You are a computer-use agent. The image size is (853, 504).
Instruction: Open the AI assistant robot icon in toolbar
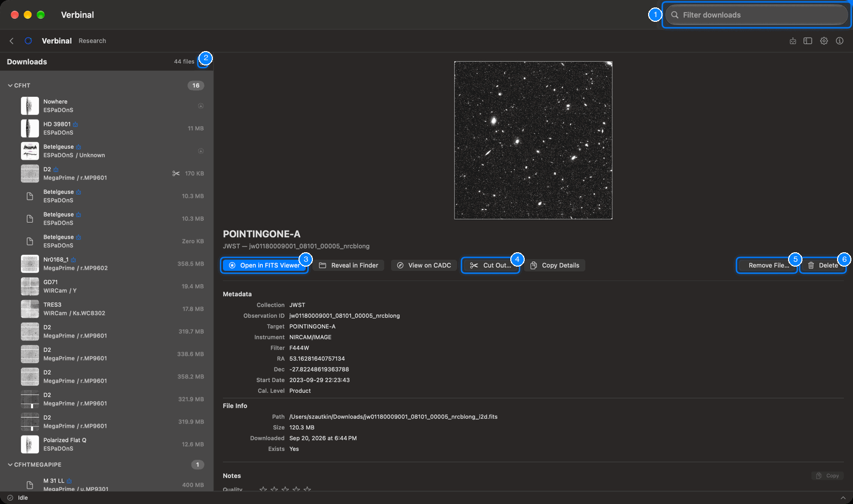pos(793,41)
